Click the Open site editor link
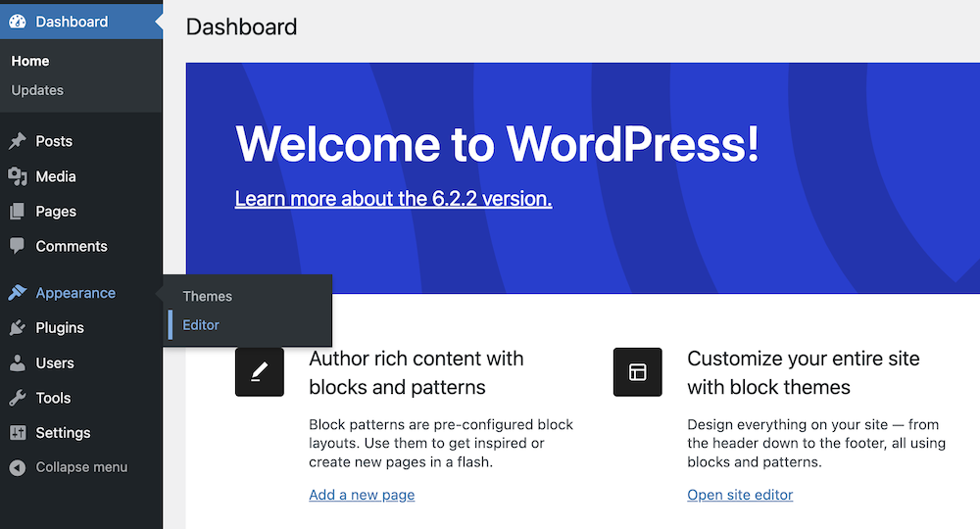Viewport: 980px width, 529px height. pyautogui.click(x=740, y=495)
